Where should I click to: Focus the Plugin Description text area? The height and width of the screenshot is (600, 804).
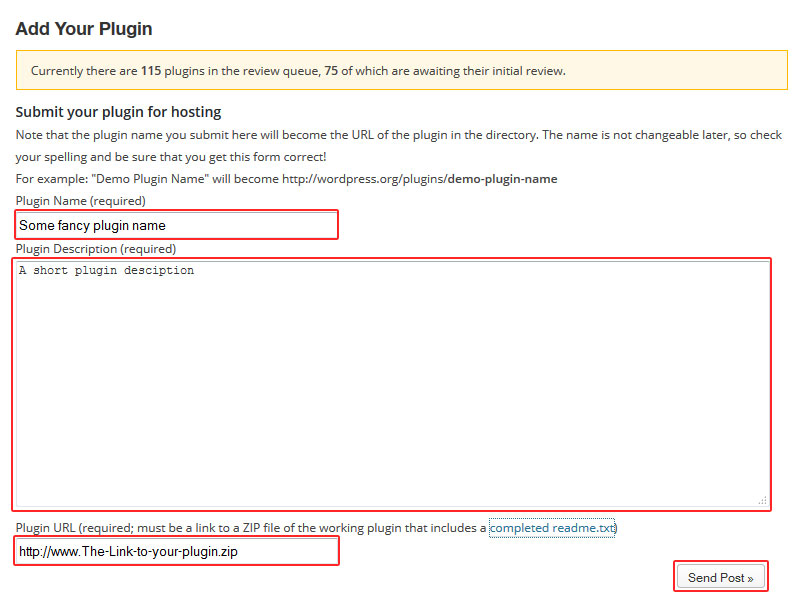click(392, 385)
